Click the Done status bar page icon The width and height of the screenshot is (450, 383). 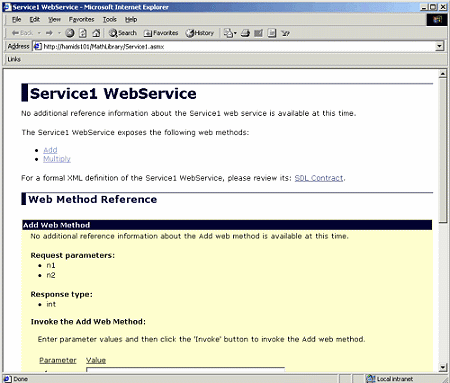tap(7, 379)
